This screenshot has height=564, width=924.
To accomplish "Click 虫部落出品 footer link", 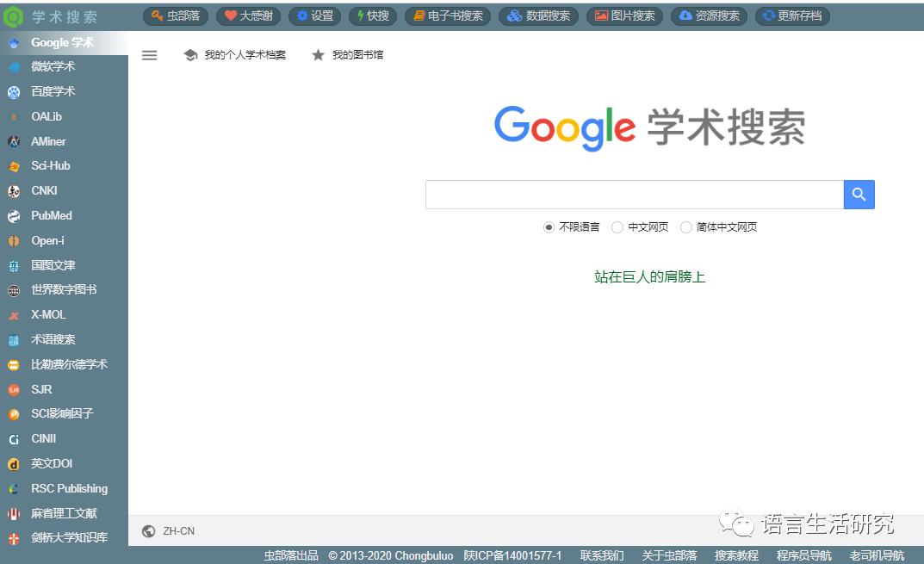I will point(291,555).
